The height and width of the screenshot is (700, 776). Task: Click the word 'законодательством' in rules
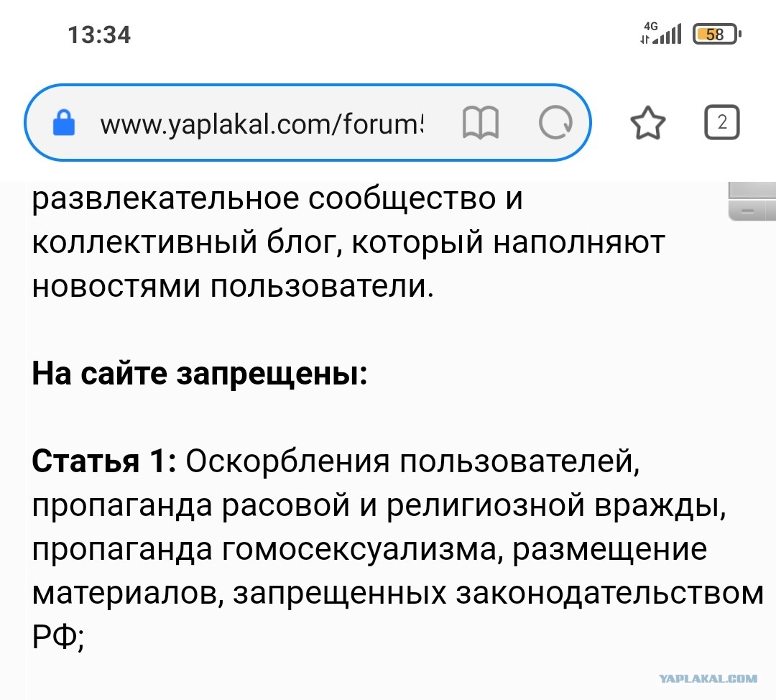click(610, 593)
